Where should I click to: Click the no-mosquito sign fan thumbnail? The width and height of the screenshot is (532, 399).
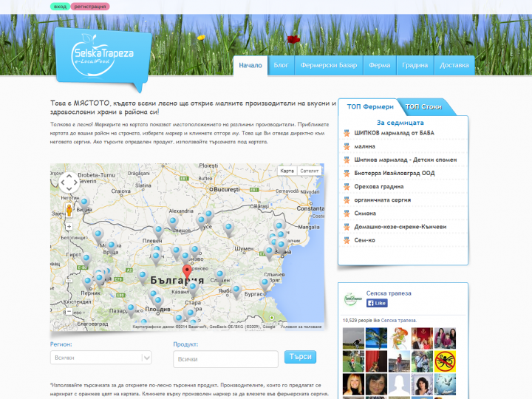pos(445,361)
